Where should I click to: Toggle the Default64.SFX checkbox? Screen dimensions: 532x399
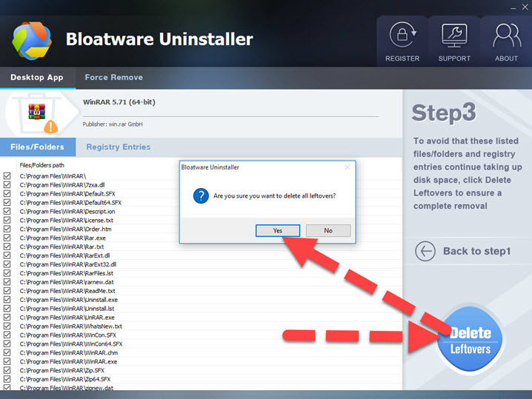(7, 202)
